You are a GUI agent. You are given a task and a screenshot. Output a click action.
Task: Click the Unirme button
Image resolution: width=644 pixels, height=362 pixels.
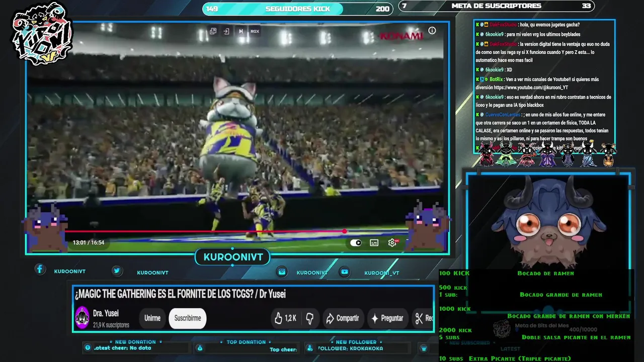click(152, 318)
